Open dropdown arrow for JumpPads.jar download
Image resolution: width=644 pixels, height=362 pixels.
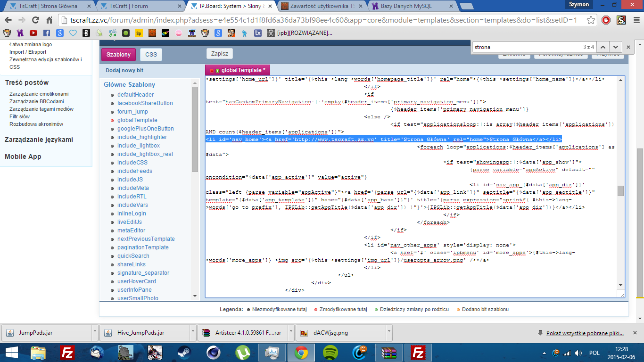point(95,332)
